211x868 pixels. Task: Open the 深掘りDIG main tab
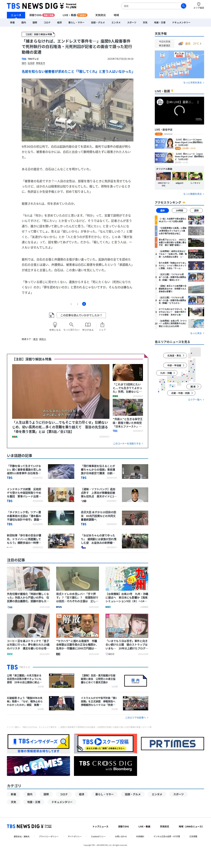(x=41, y=15)
